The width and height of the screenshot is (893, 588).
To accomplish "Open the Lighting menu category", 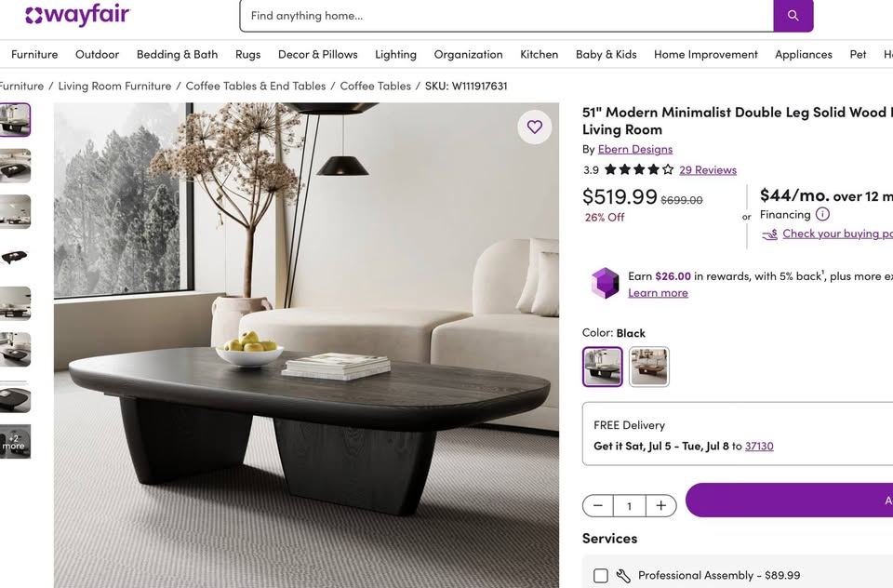I will point(395,55).
